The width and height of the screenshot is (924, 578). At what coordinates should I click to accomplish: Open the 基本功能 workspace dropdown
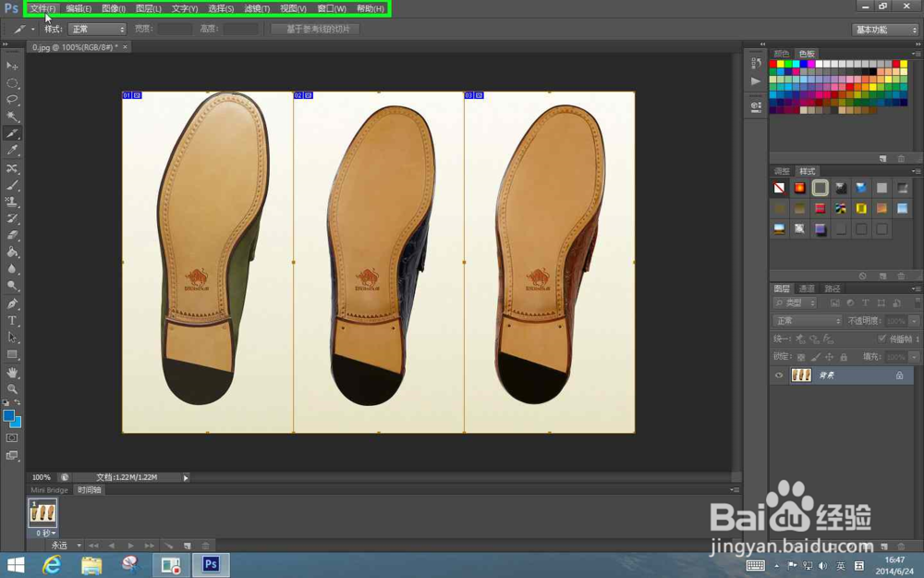point(885,30)
